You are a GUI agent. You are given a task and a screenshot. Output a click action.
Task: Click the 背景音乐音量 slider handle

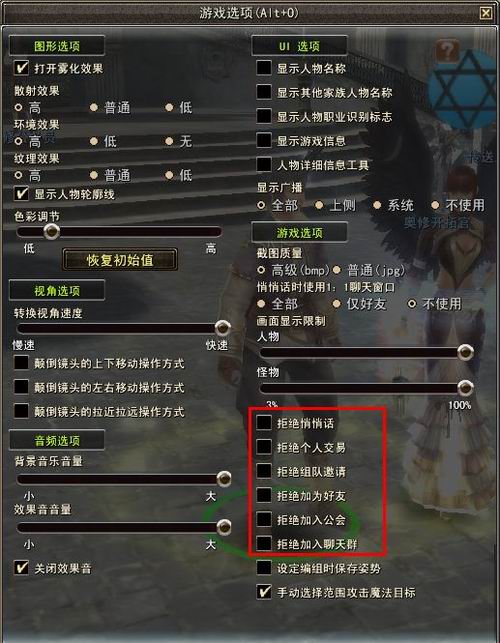click(224, 478)
